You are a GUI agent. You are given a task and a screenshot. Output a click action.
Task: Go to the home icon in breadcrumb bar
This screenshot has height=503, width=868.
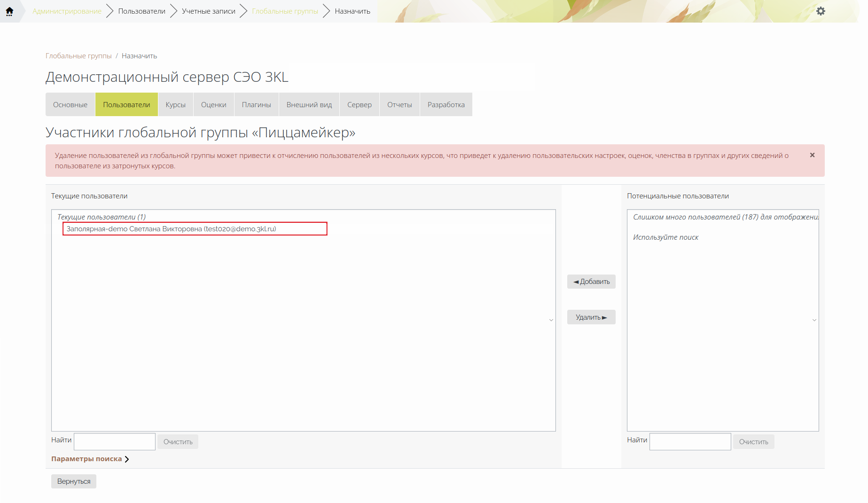point(9,11)
